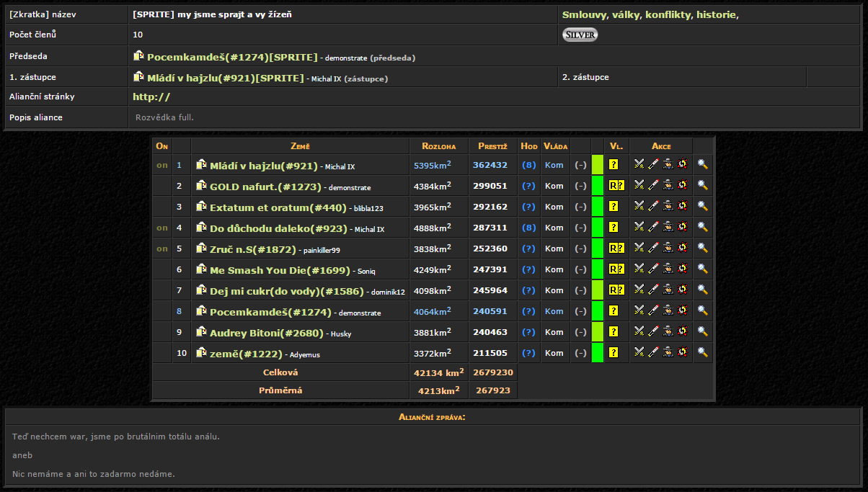Click the missile icon for země(#1222)
Image resolution: width=868 pixels, height=492 pixels.
653,352
